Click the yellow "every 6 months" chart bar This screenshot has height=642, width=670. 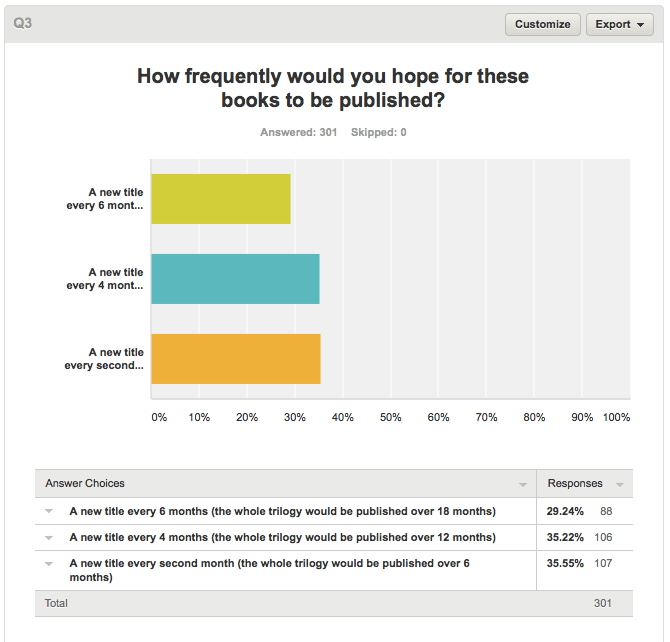coord(221,198)
